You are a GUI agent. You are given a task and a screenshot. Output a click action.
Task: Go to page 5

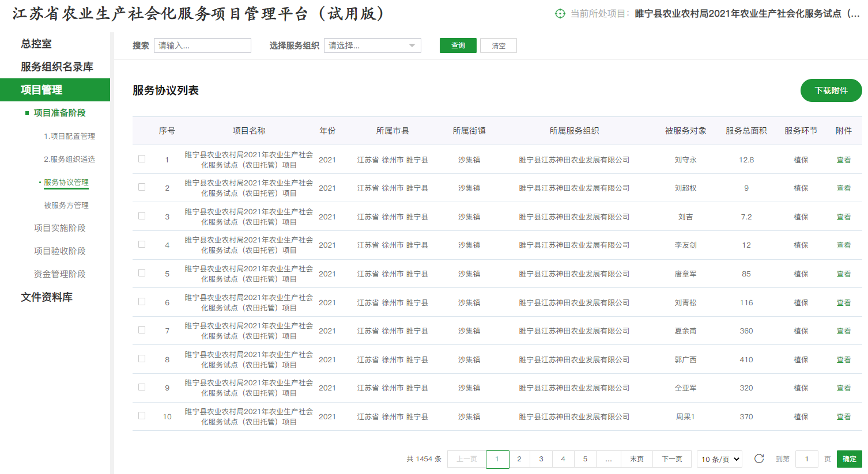(585, 459)
